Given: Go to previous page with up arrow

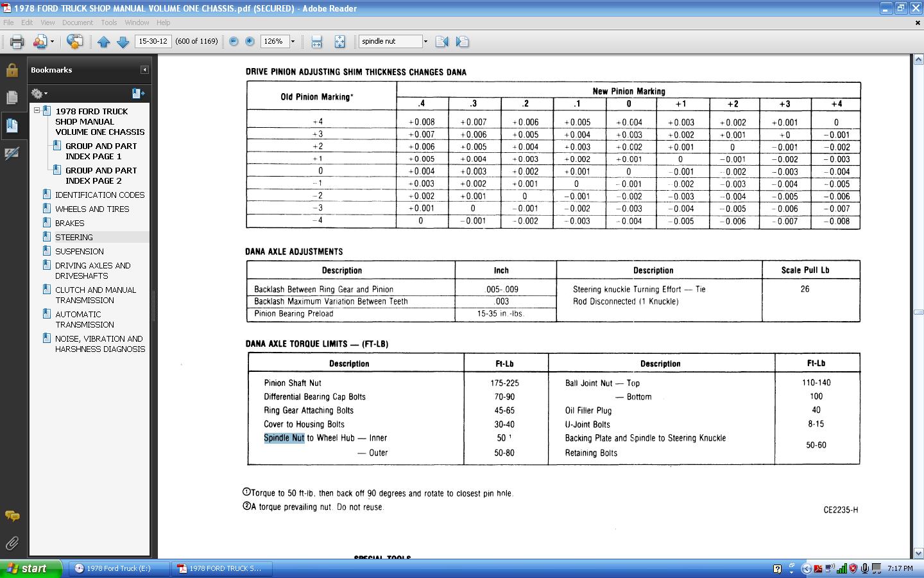Looking at the screenshot, I should [104, 42].
